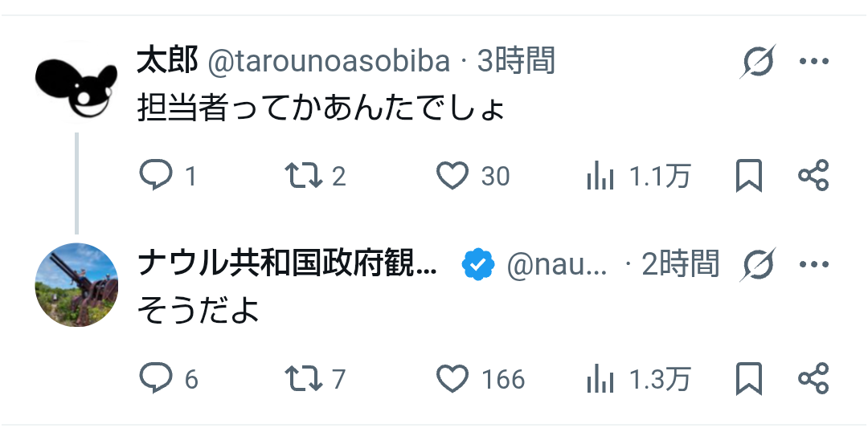Open more options for 太郎's tweet
Screen dimensions: 868x428
(x=813, y=61)
